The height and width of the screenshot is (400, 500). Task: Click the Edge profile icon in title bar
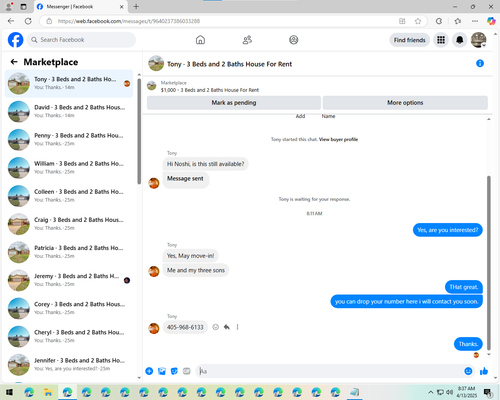9,7
